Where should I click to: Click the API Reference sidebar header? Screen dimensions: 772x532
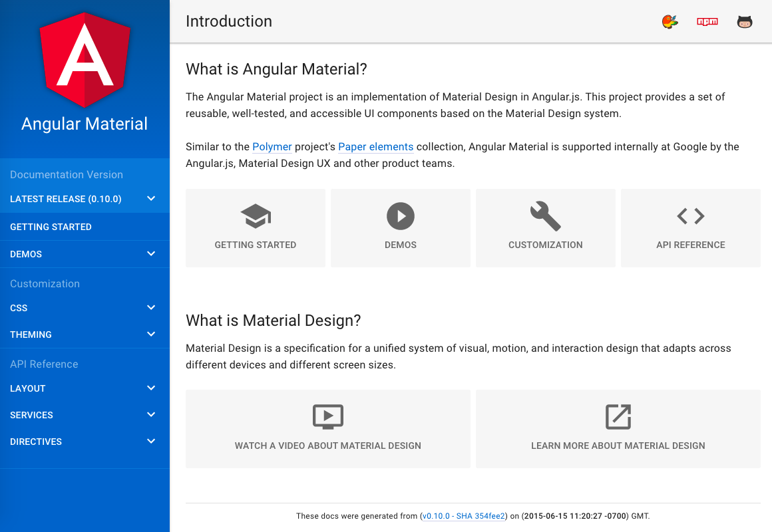(44, 364)
